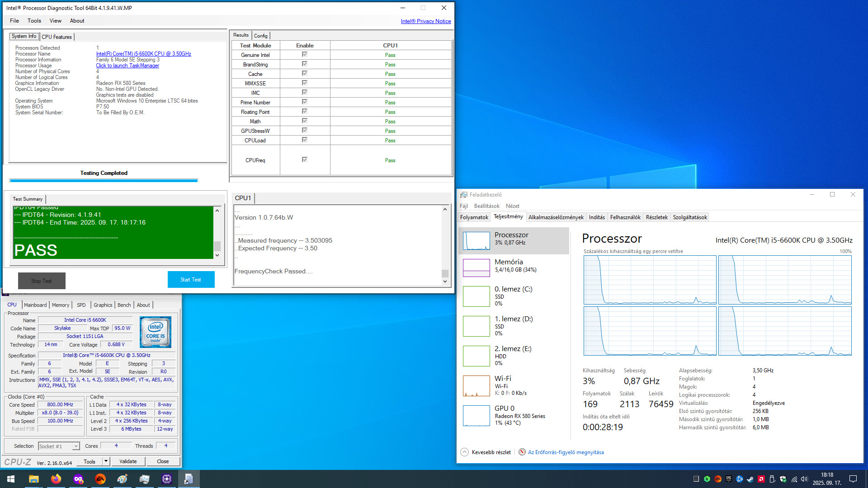The image size is (868, 488).
Task: Click the Intel Privacy Notice link
Action: (425, 21)
